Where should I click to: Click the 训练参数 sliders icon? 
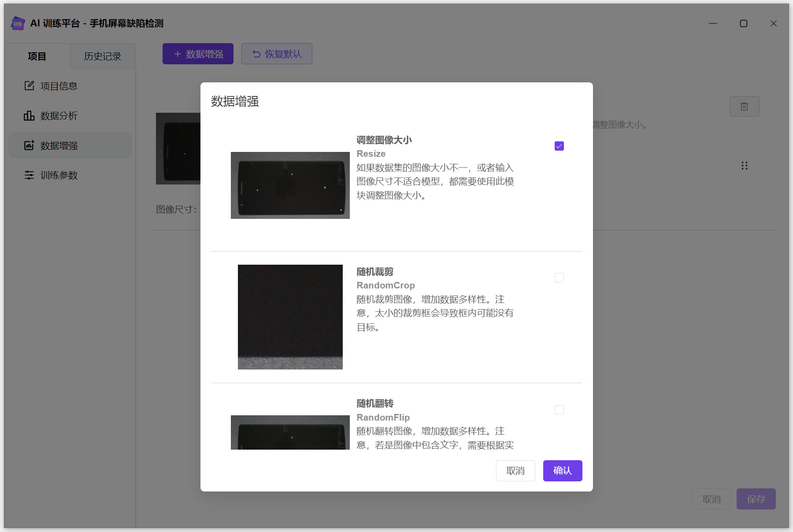(29, 175)
